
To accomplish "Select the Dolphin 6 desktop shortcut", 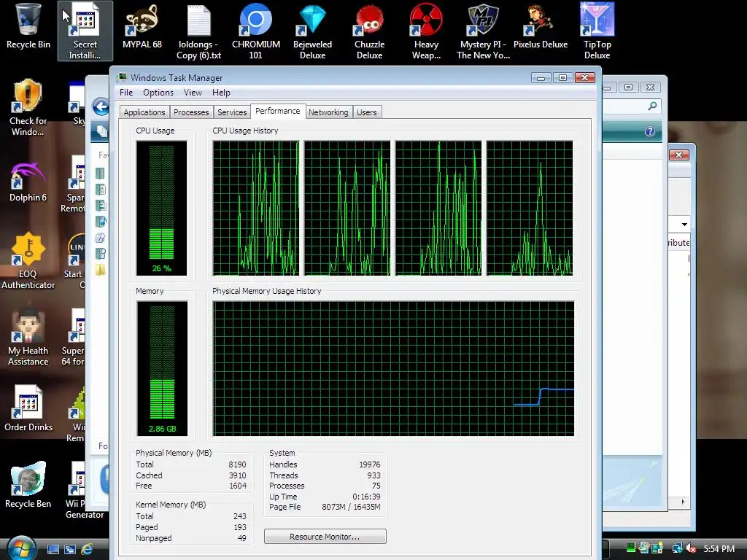I will click(x=28, y=182).
